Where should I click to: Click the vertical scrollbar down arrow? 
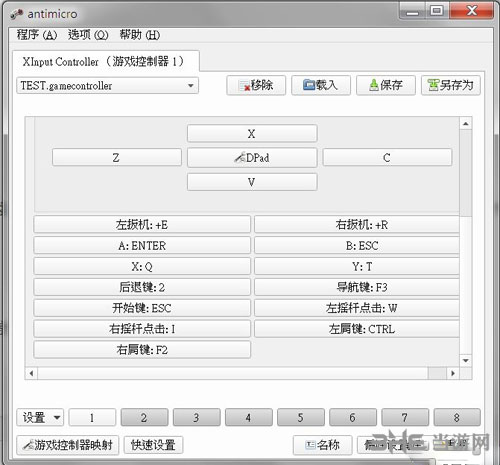click(466, 360)
